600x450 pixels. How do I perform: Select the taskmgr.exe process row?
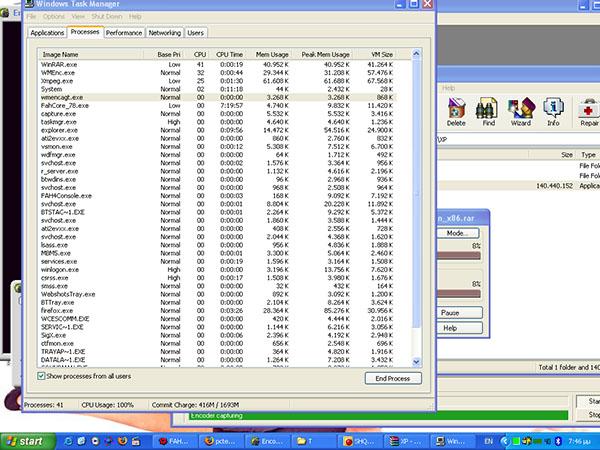218,122
